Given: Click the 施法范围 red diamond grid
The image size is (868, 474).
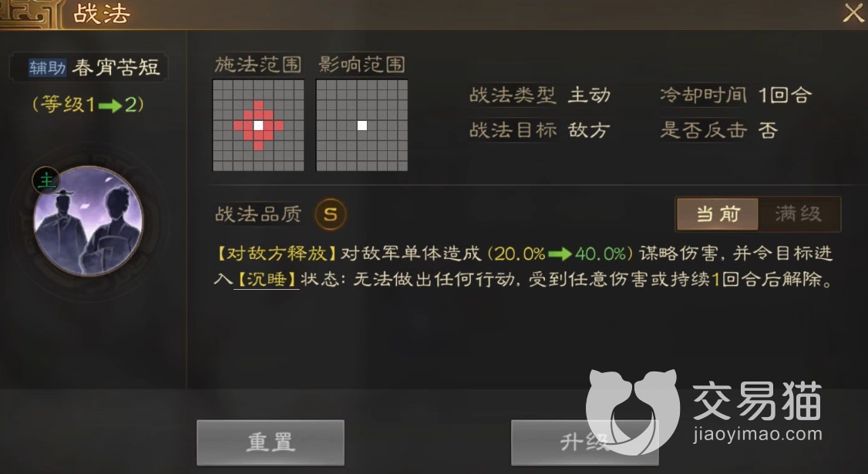Looking at the screenshot, I should pos(258,125).
